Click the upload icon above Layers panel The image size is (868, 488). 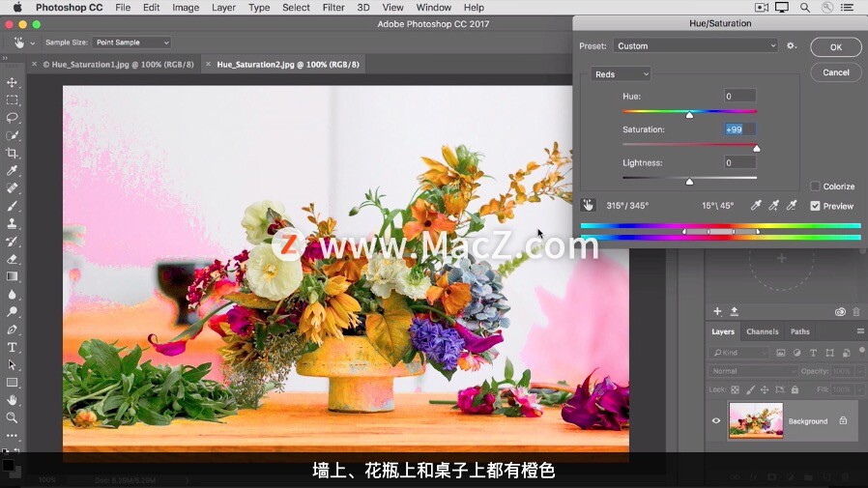(735, 311)
